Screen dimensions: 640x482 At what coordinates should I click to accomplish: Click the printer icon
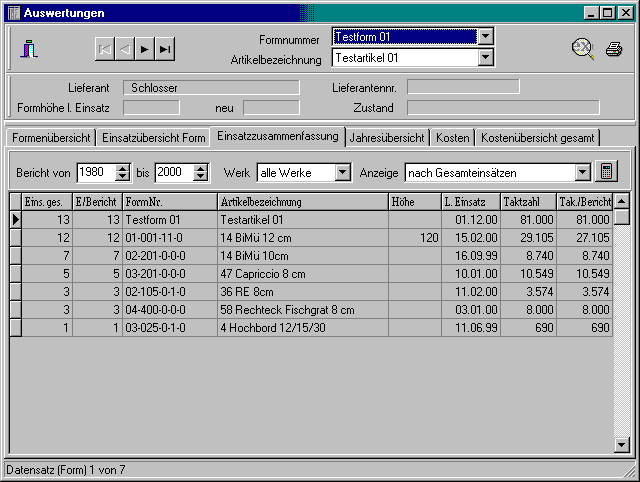coord(614,48)
